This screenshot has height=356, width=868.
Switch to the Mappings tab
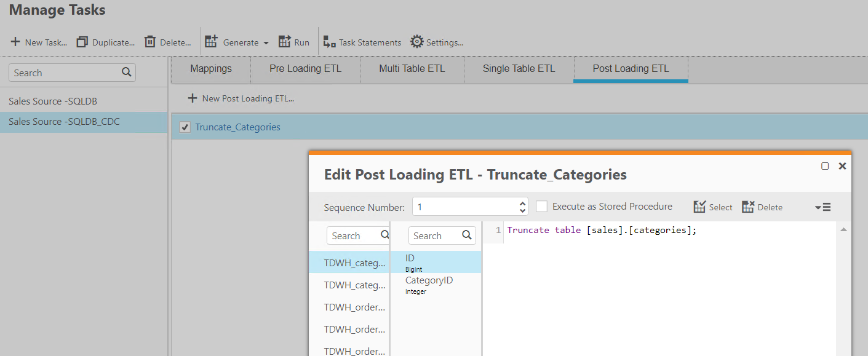(x=210, y=69)
